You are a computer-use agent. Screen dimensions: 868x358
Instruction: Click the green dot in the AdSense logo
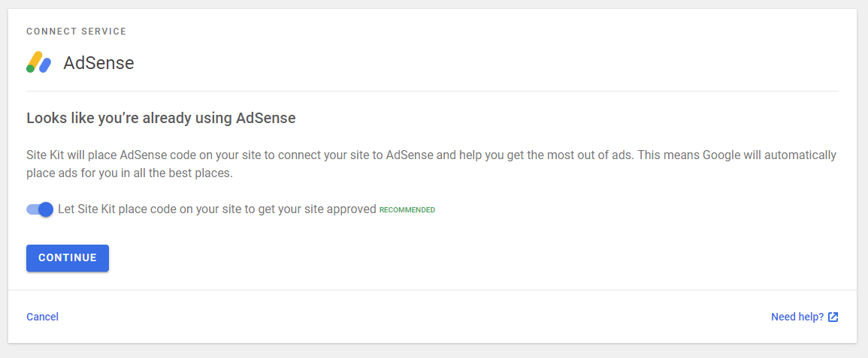point(31,68)
